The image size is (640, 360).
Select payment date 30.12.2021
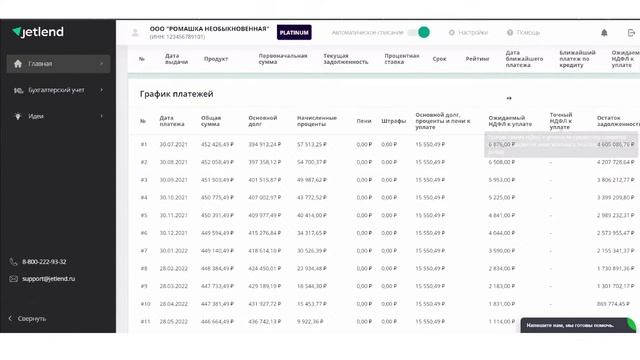(x=173, y=233)
